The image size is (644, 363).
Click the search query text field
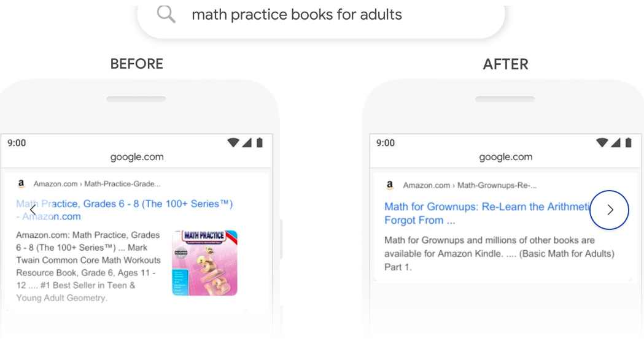(320, 17)
